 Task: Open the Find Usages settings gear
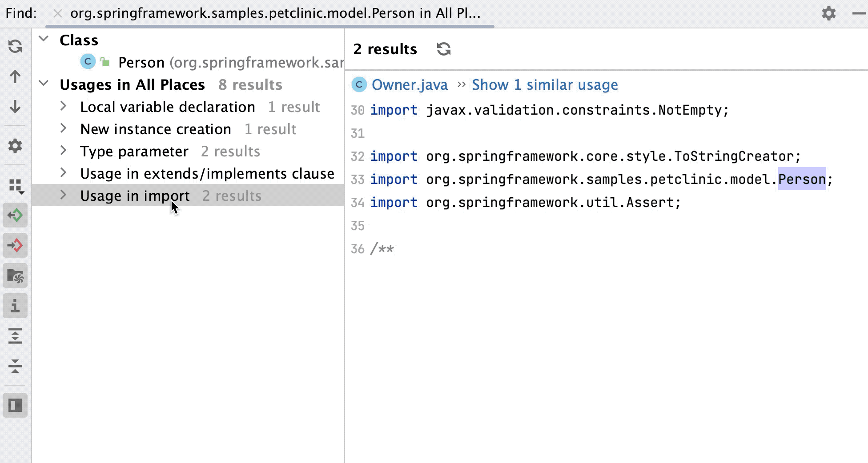pos(15,146)
